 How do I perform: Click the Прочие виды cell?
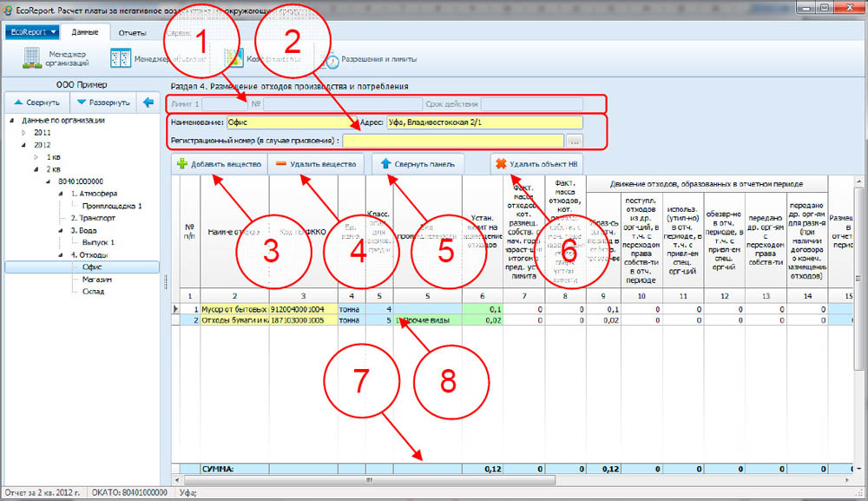coord(427,320)
